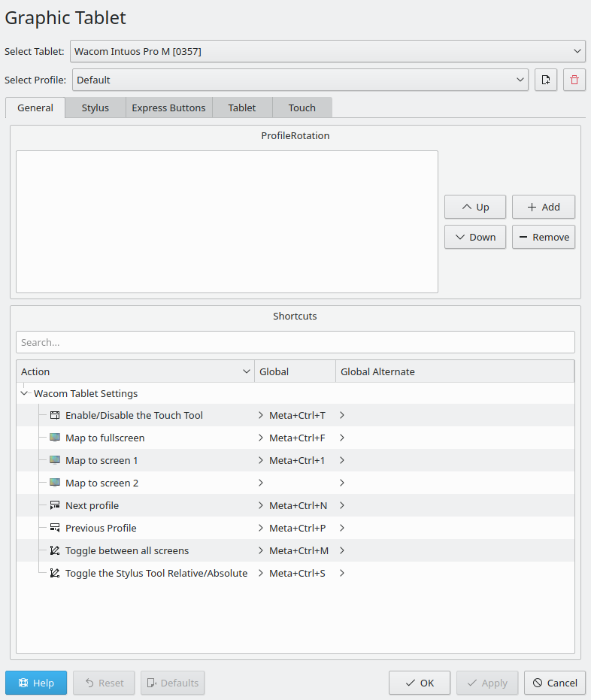The width and height of the screenshot is (591, 700).
Task: Switch to the Stylus tab
Action: tap(95, 108)
